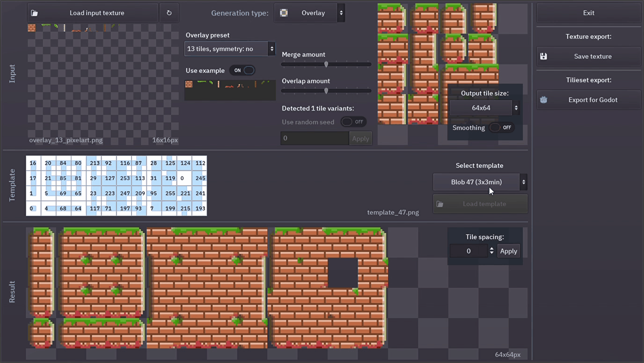This screenshot has width=644, height=363.
Task: Click the floppy disk icon for Save texture
Action: tap(543, 57)
